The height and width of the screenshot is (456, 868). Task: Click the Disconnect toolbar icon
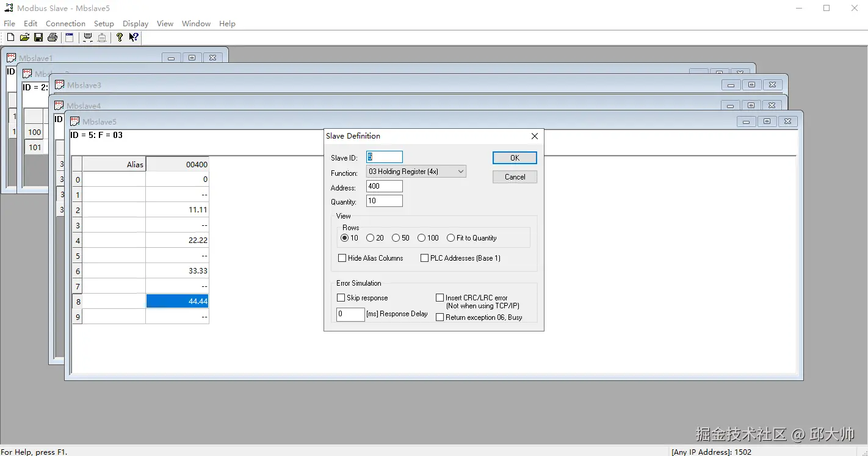[102, 37]
